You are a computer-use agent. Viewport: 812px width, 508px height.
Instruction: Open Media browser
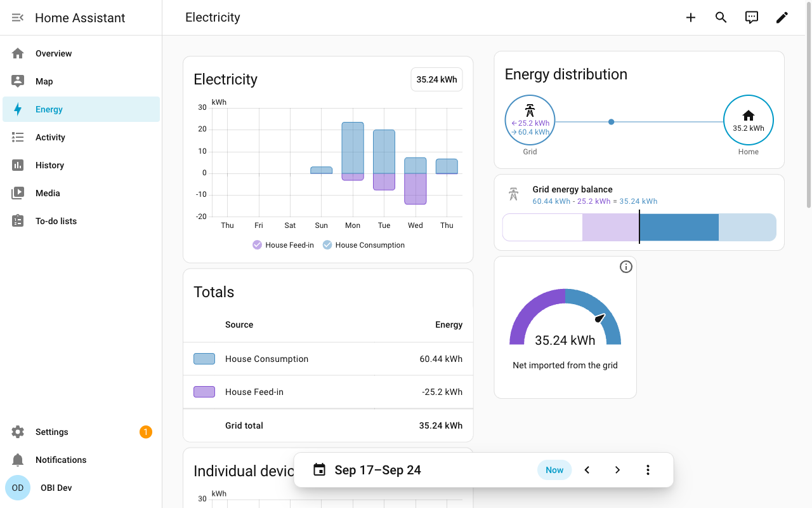coord(81,193)
